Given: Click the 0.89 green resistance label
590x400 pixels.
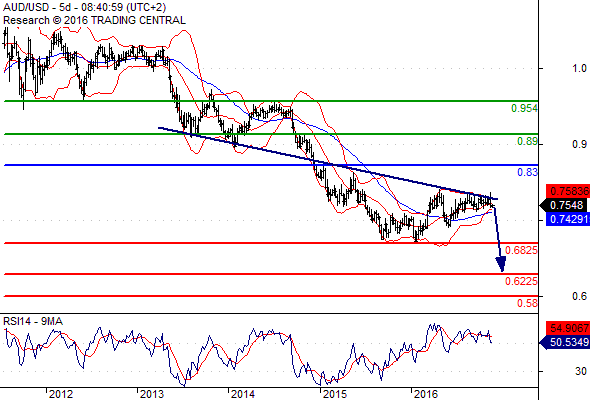Looking at the screenshot, I should 527,141.
